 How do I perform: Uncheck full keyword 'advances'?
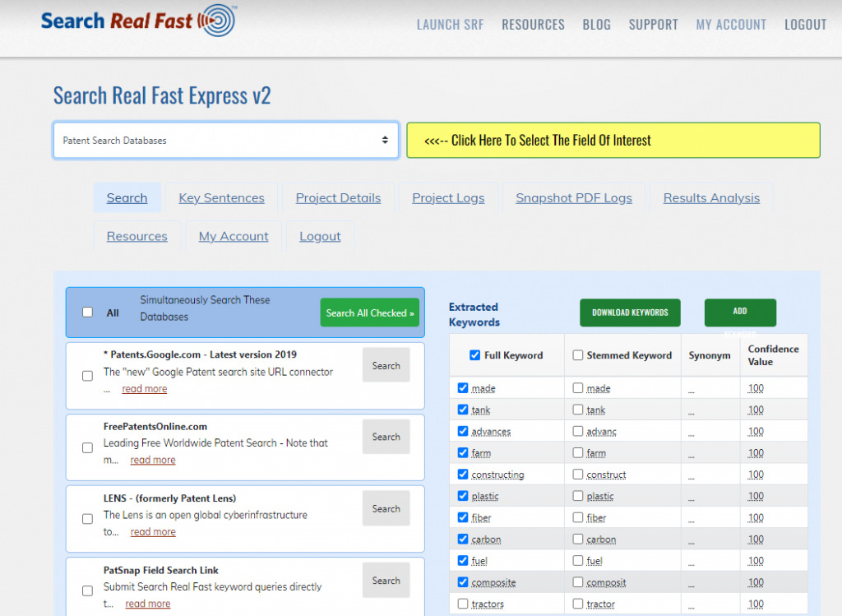[x=463, y=431]
